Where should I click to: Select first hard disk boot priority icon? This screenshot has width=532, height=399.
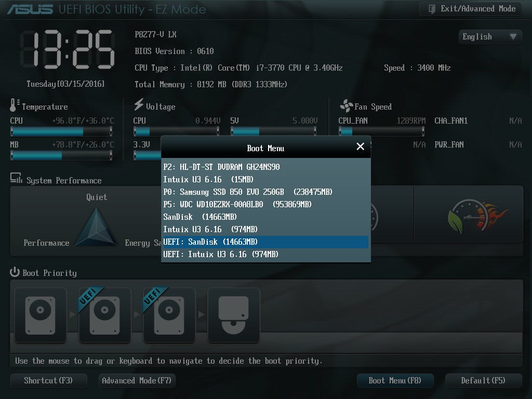(x=41, y=315)
